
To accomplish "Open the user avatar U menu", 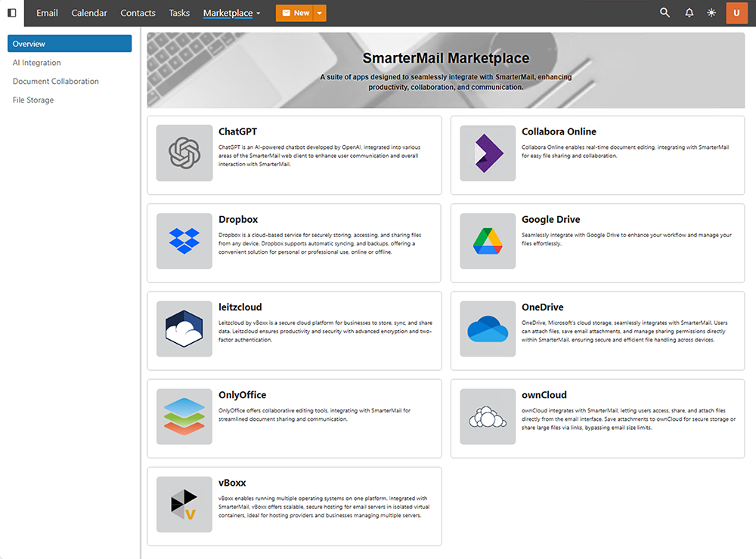I will tap(736, 13).
